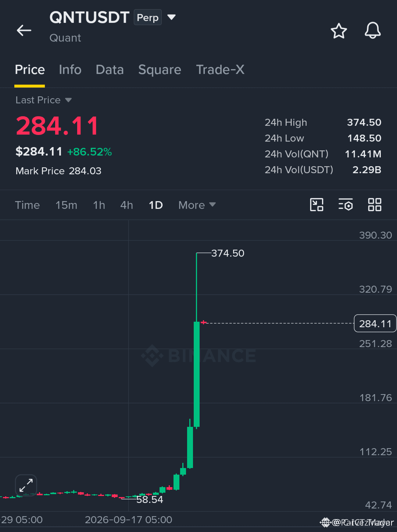The width and height of the screenshot is (397, 532).
Task: Expand the QNTUSDT Perp pair selector arrow
Action: pos(171,17)
